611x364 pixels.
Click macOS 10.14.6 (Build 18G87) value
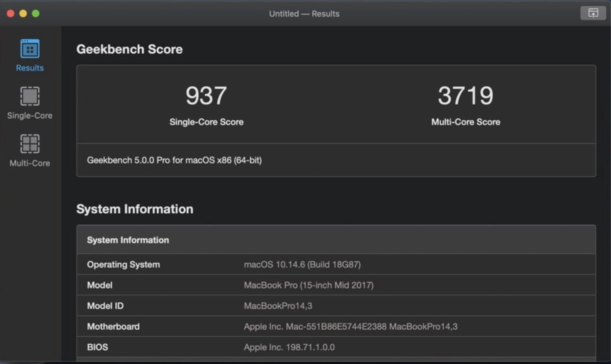pos(302,264)
